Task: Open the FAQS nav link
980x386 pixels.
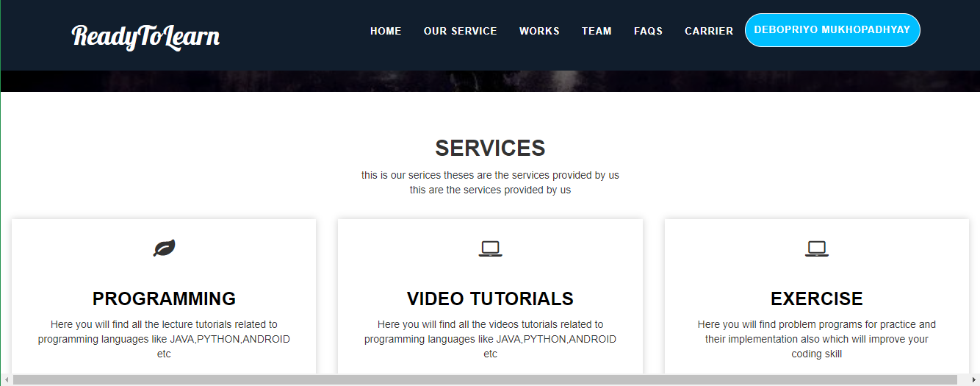Action: 649,31
